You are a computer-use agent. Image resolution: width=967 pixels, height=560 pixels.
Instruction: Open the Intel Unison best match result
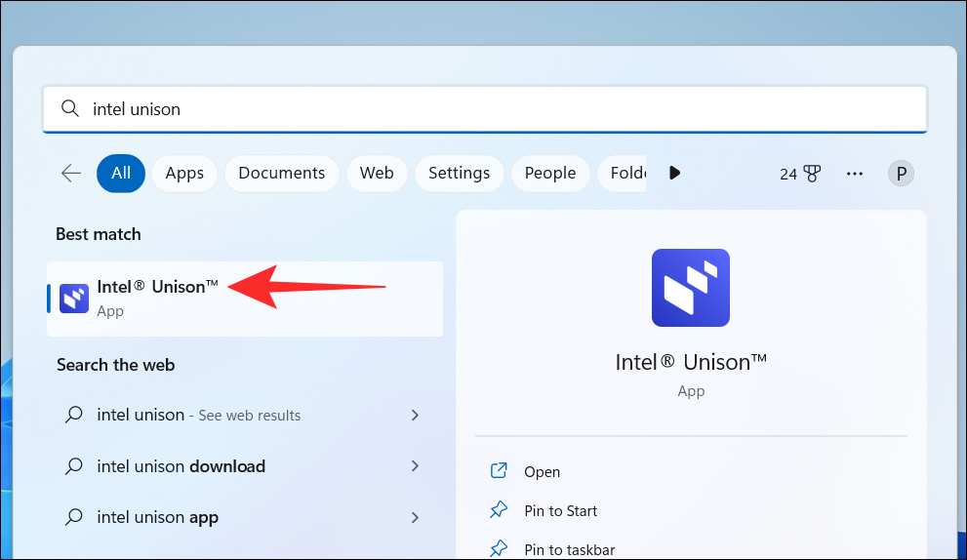tap(245, 300)
